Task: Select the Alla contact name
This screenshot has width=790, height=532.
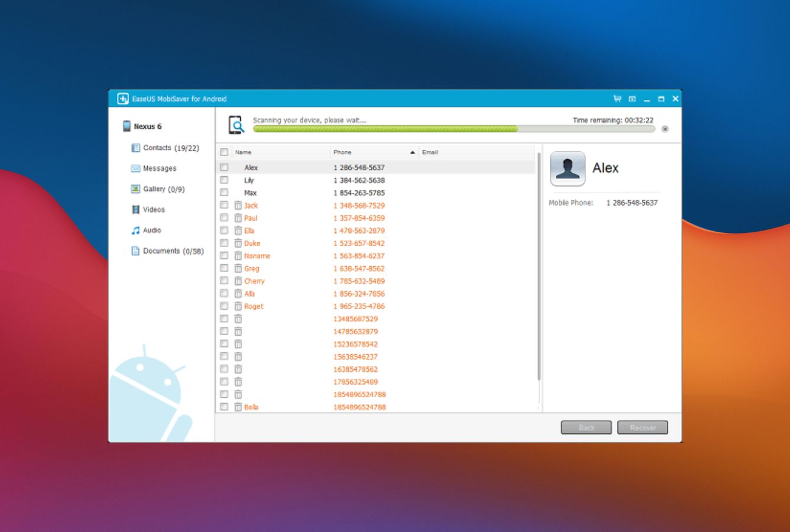Action: (x=250, y=294)
